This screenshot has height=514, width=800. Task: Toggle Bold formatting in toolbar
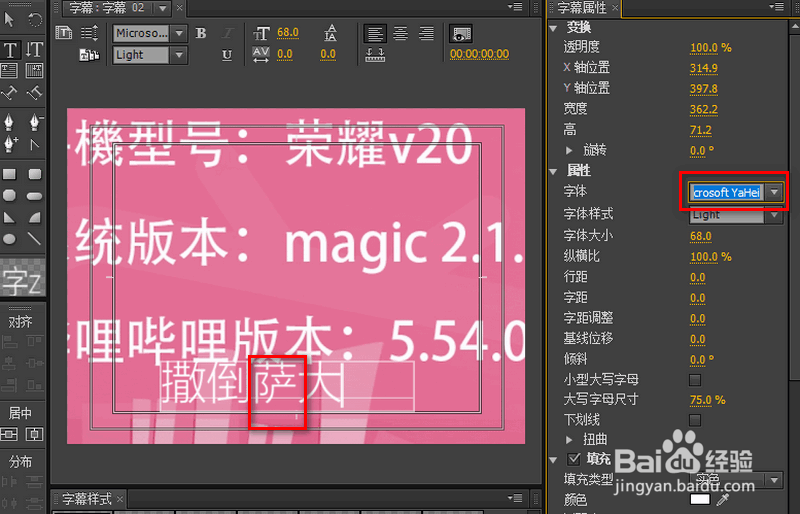(x=201, y=33)
